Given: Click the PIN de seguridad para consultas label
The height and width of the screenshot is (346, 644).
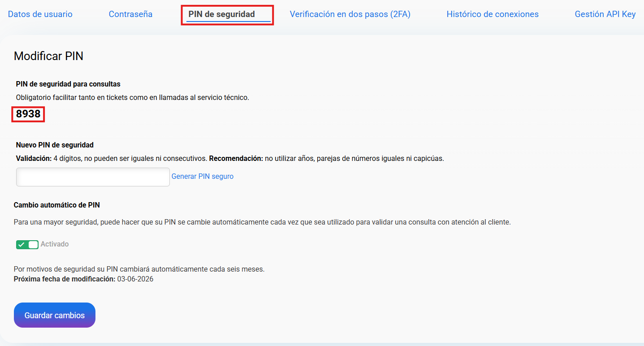Looking at the screenshot, I should tap(68, 84).
